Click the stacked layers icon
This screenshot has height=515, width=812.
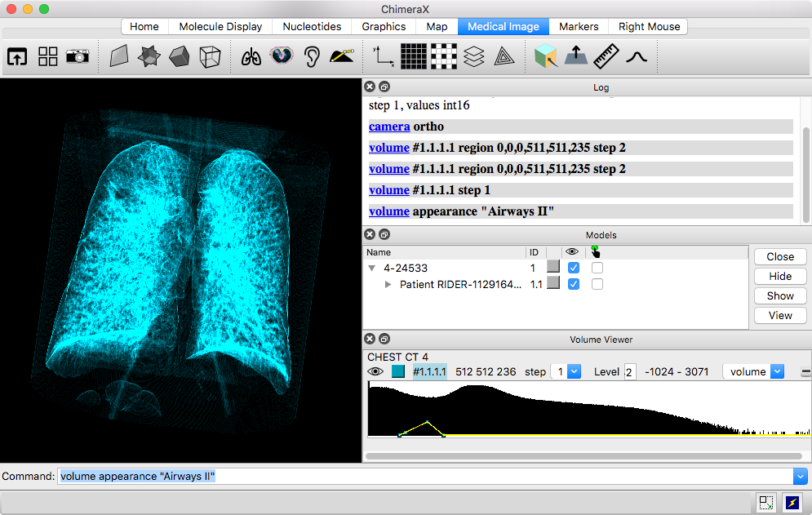(474, 56)
